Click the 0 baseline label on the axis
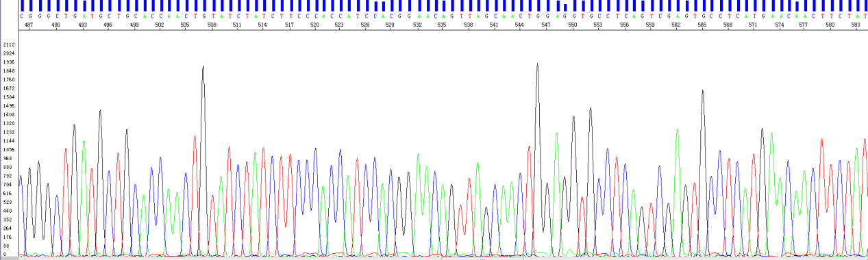868x260 pixels. (x=5, y=255)
